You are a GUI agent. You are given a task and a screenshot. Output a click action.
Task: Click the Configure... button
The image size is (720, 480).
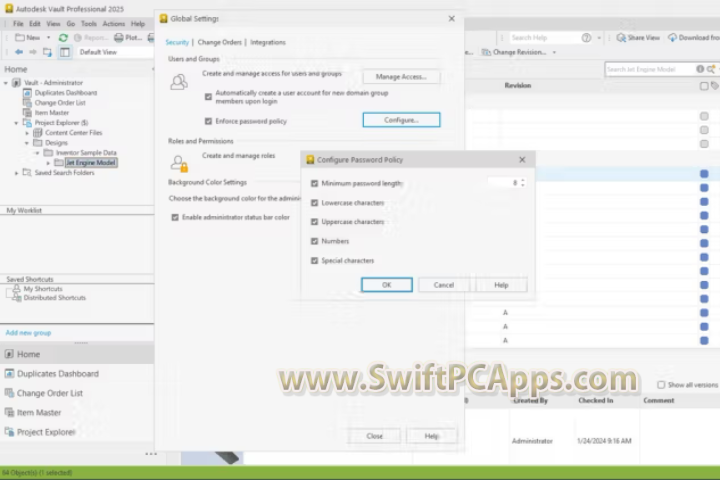click(x=401, y=120)
